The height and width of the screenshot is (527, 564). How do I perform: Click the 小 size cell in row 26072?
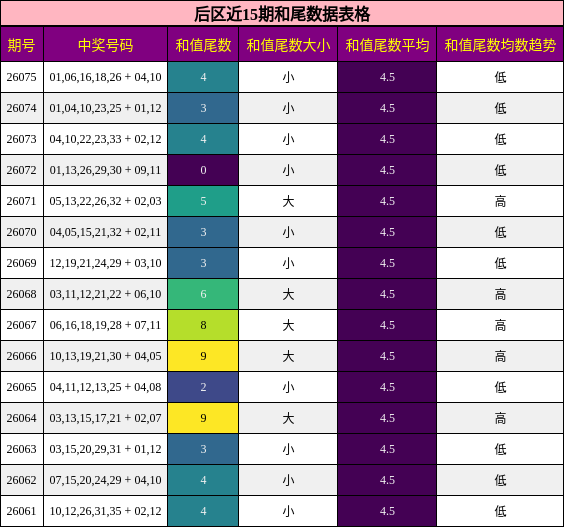click(288, 170)
